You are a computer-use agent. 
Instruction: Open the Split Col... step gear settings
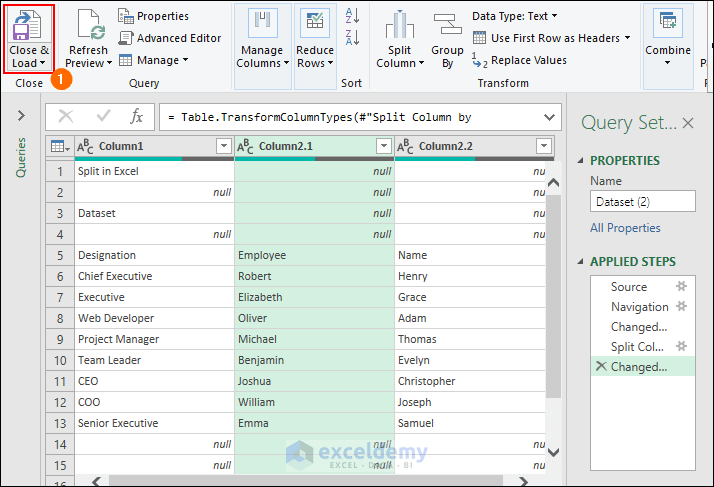coord(681,346)
